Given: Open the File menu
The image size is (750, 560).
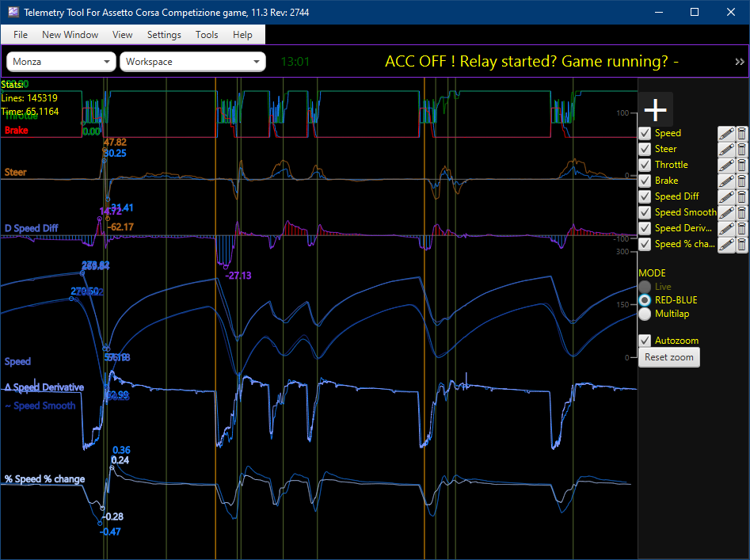Looking at the screenshot, I should 21,34.
